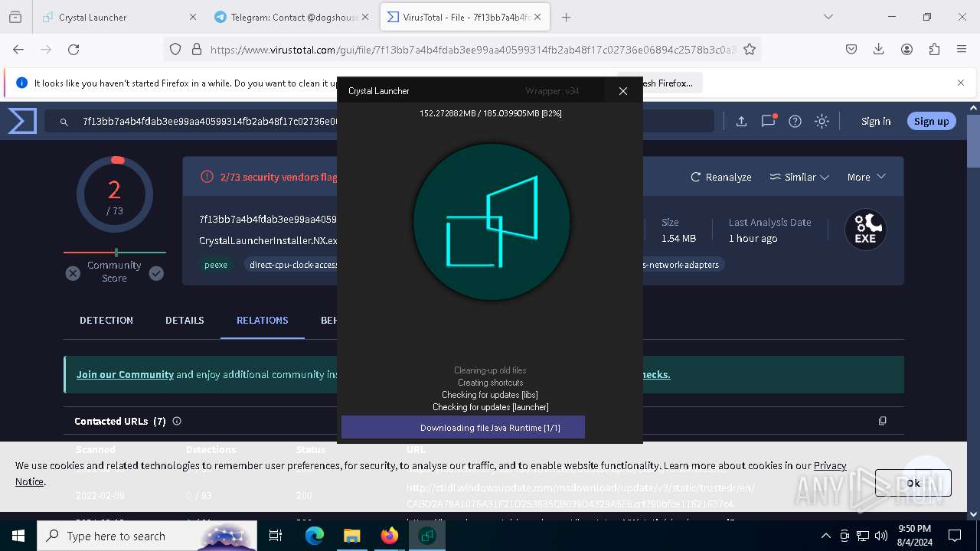
Task: Click the taskbar search box
Action: click(146, 536)
